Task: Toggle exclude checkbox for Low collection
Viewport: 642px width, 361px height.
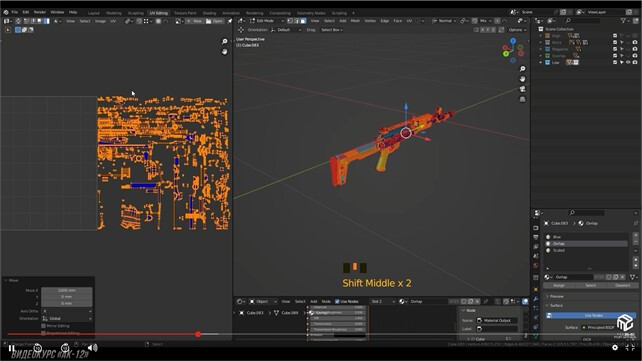Action: pyautogui.click(x=615, y=63)
